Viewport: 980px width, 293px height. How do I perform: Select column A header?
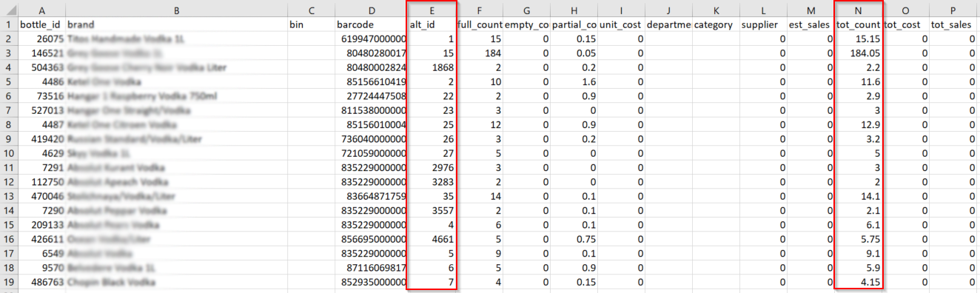[x=41, y=10]
